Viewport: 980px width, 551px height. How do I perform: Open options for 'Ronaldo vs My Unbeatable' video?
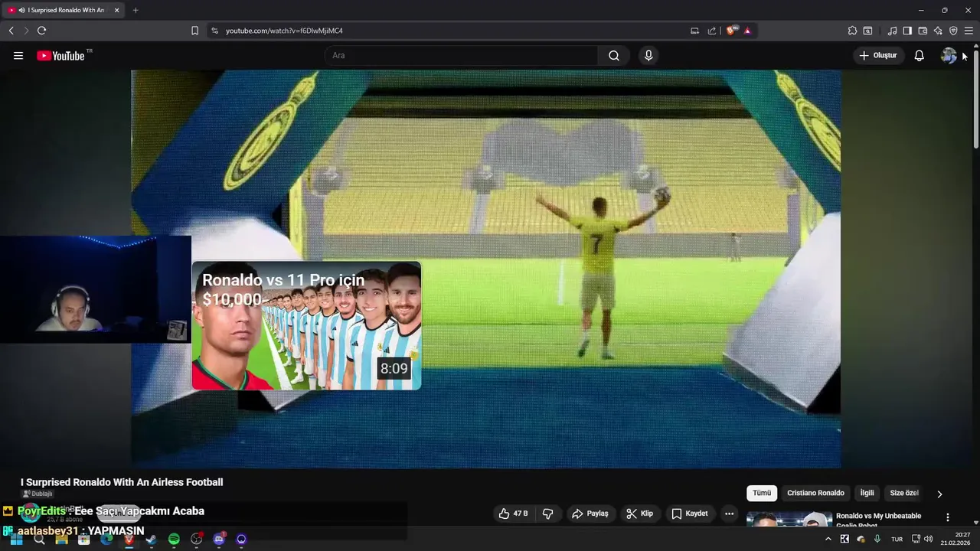coord(948,517)
